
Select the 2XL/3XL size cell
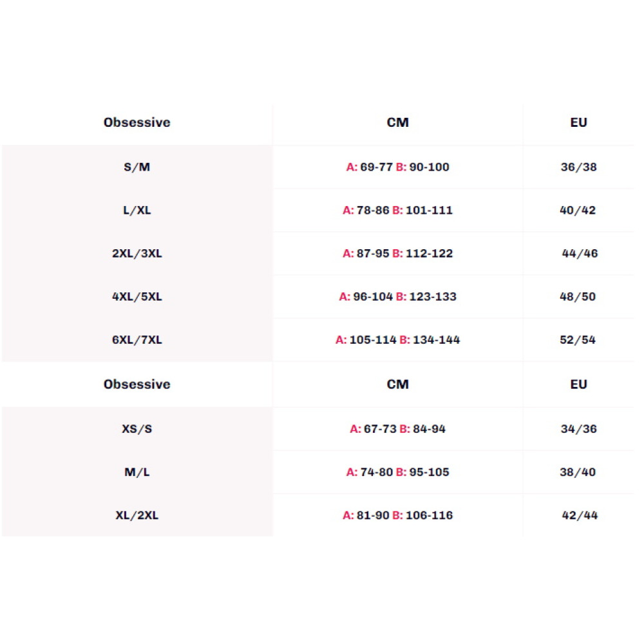137,253
